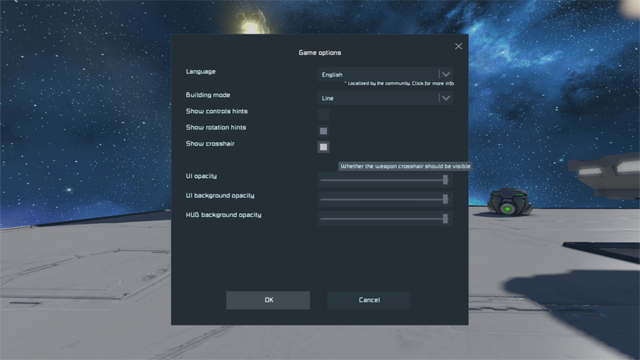The width and height of the screenshot is (640, 360).
Task: Click the UI background opacity label
Action: tap(220, 196)
